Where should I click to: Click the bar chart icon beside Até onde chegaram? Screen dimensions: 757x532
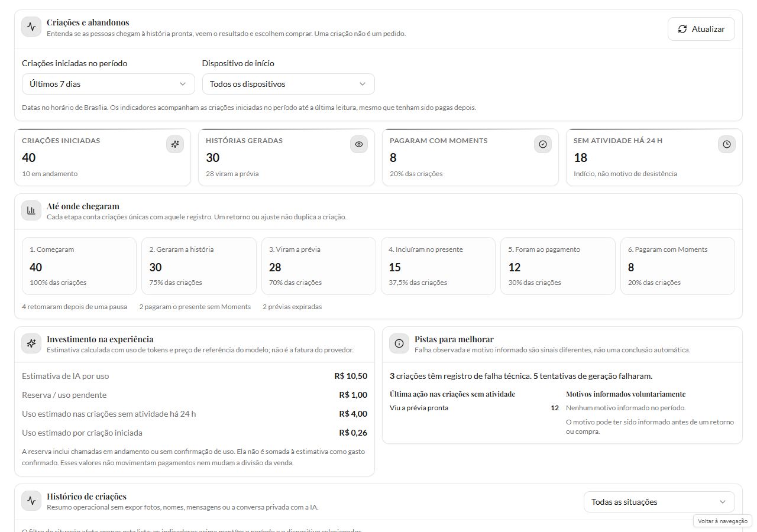(31, 211)
